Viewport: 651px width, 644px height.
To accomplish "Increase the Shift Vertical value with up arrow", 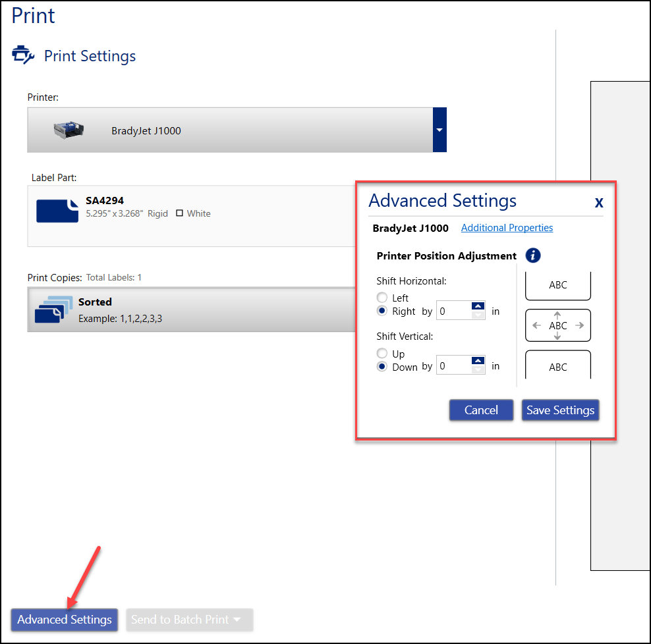I will [x=478, y=362].
